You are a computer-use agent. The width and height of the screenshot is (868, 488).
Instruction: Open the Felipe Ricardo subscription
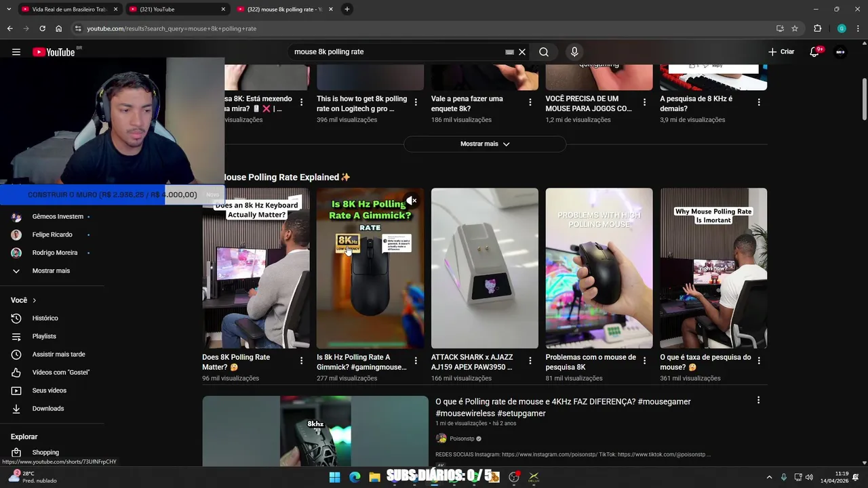click(52, 235)
